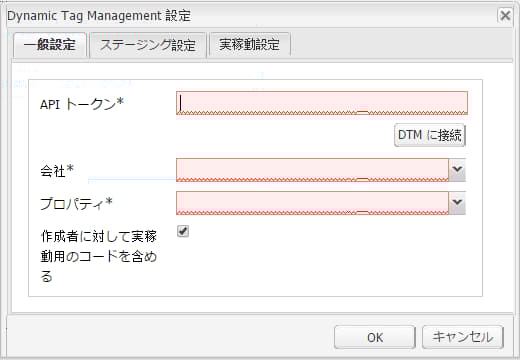520x360 pixels.
Task: Expand the 会社 dropdown arrow
Action: pyautogui.click(x=457, y=170)
